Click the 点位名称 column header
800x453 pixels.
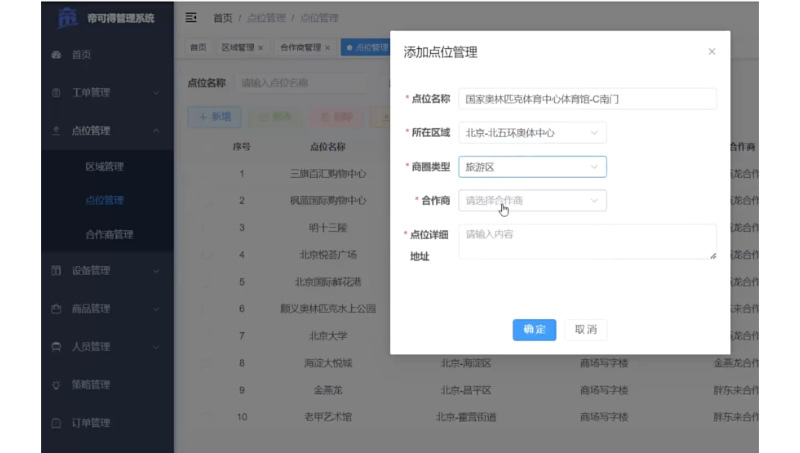pos(328,147)
